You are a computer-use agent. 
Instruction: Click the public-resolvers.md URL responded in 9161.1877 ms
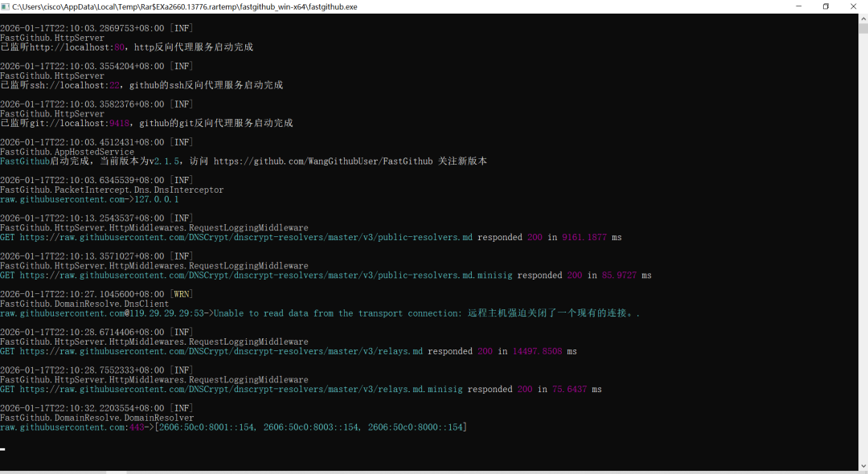tap(247, 237)
